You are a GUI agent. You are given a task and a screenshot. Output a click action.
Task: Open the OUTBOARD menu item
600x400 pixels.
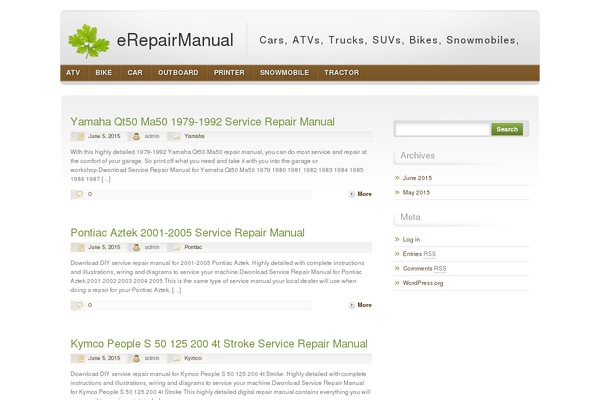tap(178, 73)
